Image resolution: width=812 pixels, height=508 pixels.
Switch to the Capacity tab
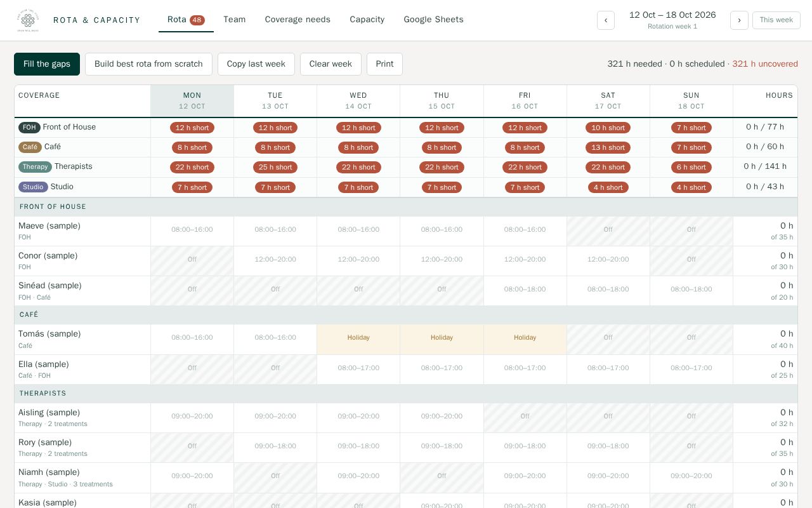click(367, 20)
